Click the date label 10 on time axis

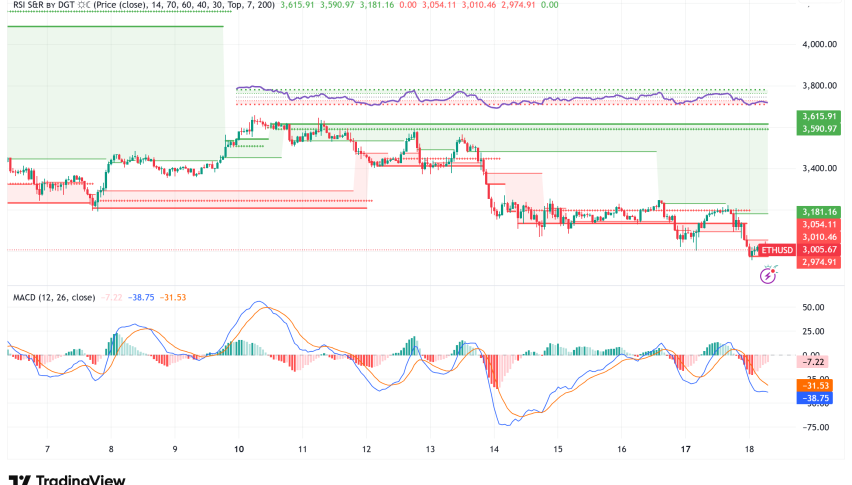tap(238, 450)
